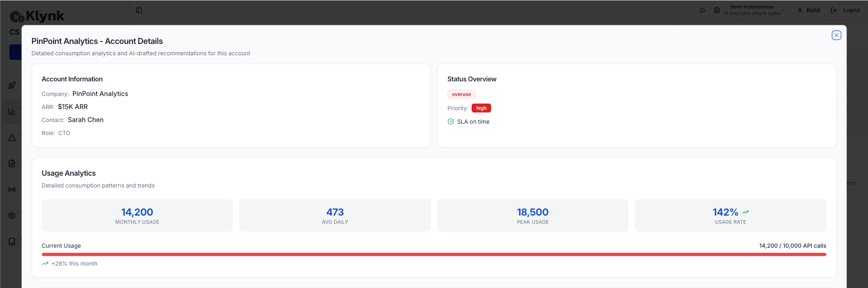868x288 pixels.
Task: Click the user profile icon next to Rohit
Action: pos(800,10)
